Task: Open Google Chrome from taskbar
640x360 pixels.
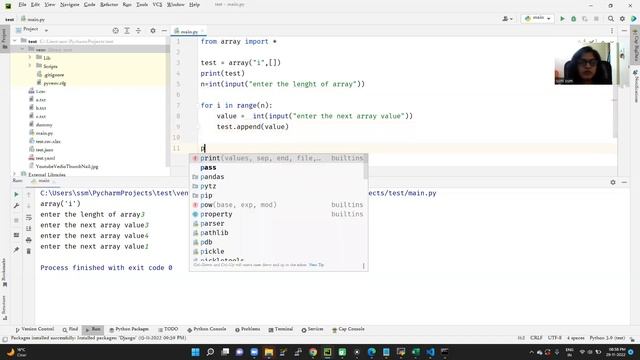Action: (x=313, y=352)
